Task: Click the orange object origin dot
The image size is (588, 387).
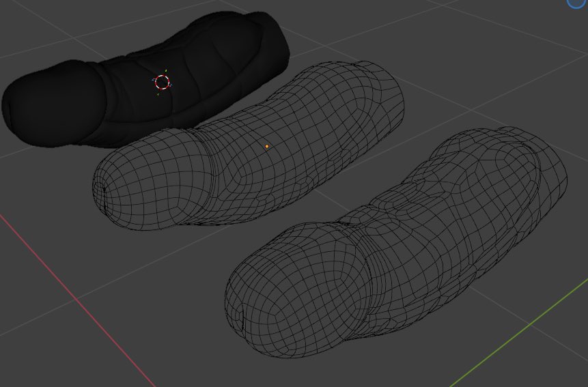Action: (x=267, y=147)
